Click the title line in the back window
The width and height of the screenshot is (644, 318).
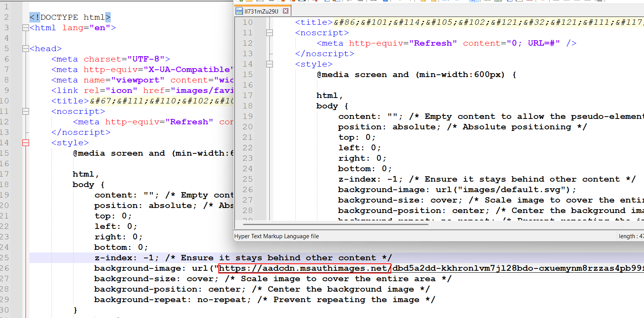[x=142, y=101]
